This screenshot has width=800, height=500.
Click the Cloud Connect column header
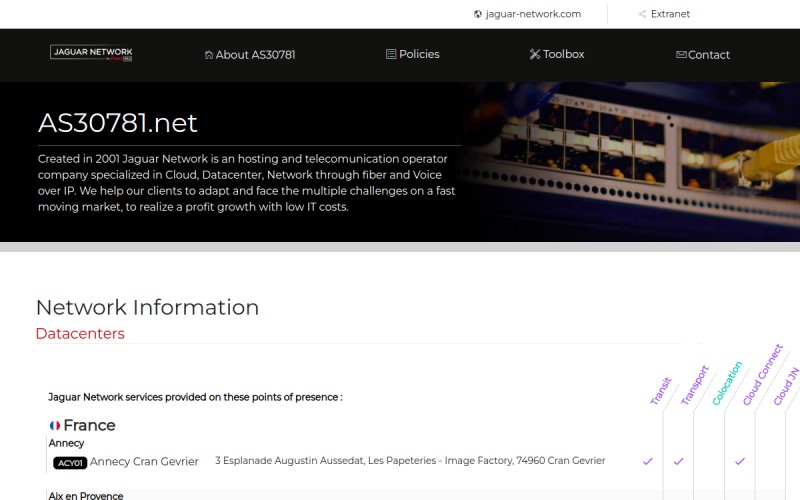coord(762,375)
